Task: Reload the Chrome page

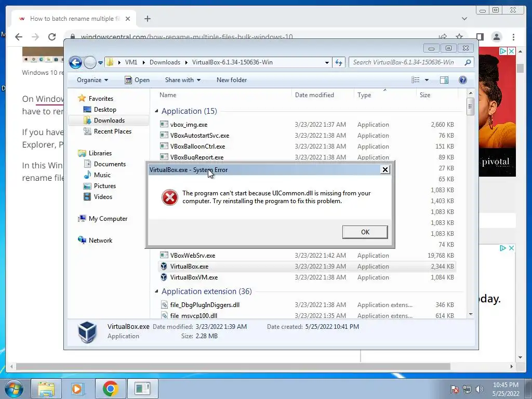Action: (52, 37)
